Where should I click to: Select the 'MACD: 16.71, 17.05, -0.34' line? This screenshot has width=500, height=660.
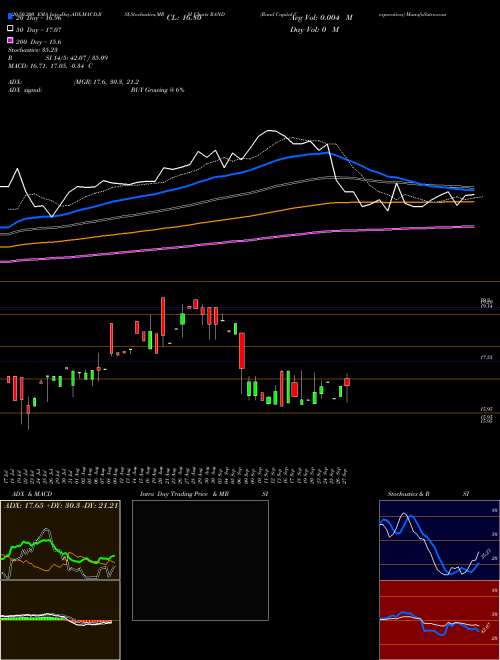[48, 66]
